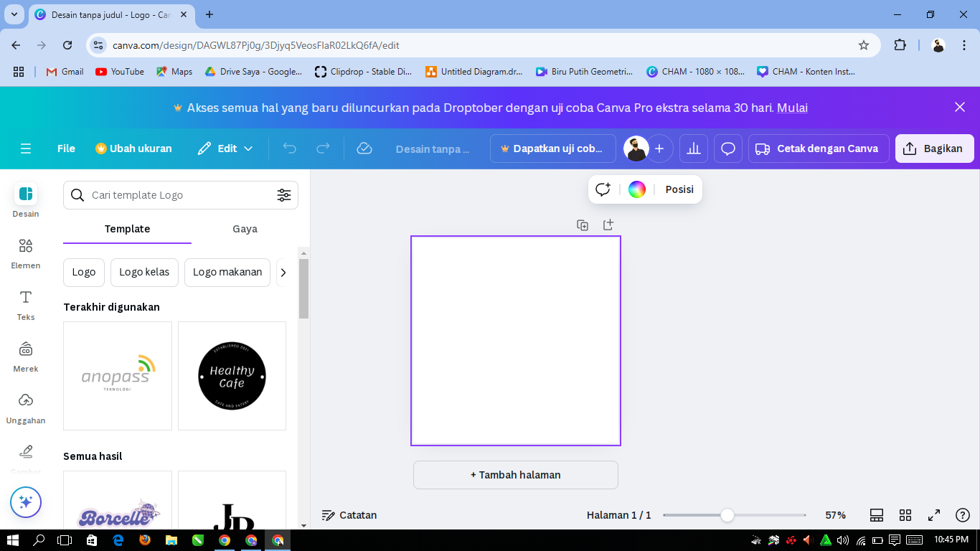Click the Bagikan share button
The width and height of the screenshot is (980, 551).
point(934,149)
